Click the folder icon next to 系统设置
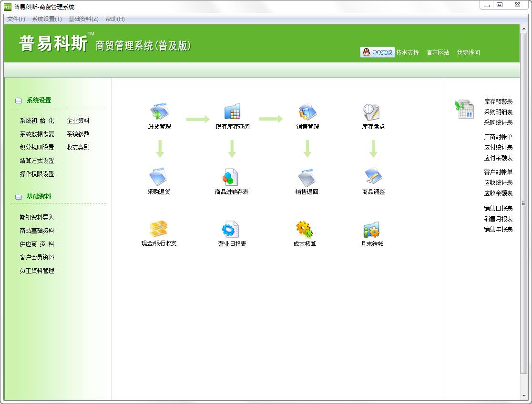This screenshot has height=404, width=532. (19, 101)
